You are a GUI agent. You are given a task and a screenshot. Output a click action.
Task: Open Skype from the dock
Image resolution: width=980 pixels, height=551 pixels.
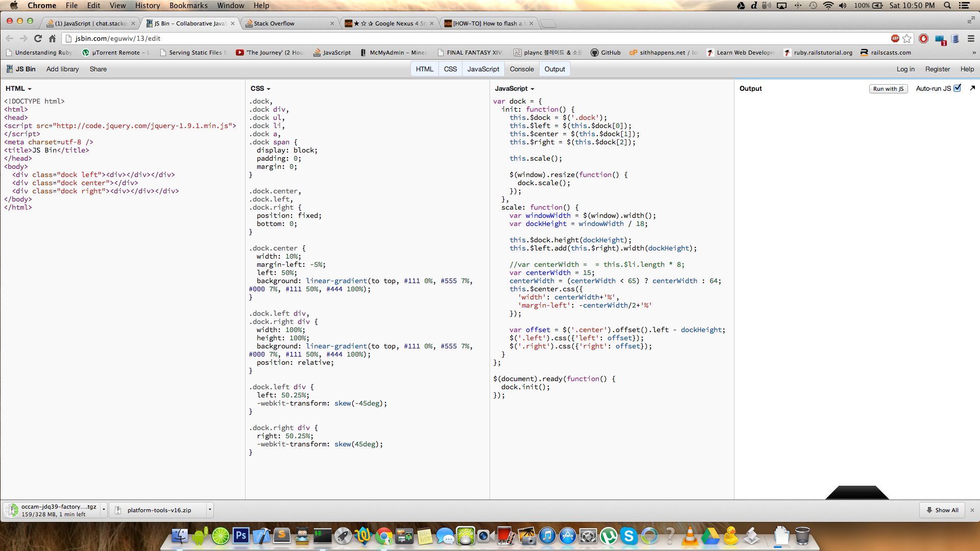pos(628,536)
